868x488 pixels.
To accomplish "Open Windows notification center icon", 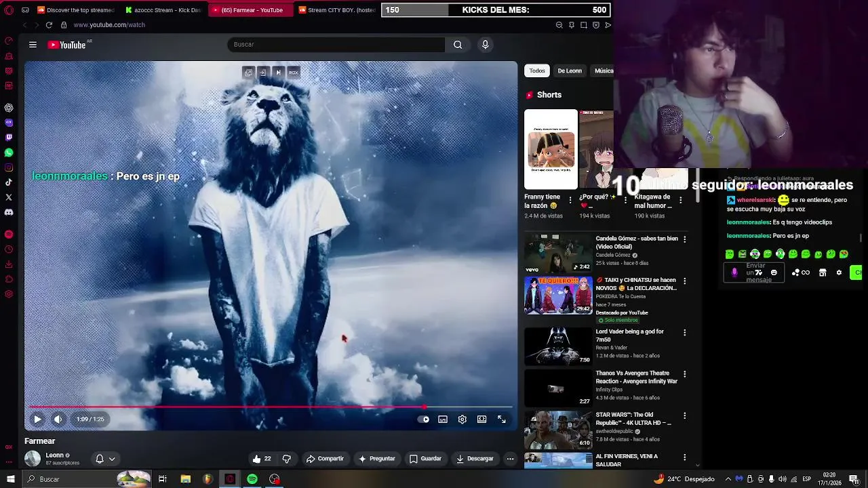I will coord(853,479).
